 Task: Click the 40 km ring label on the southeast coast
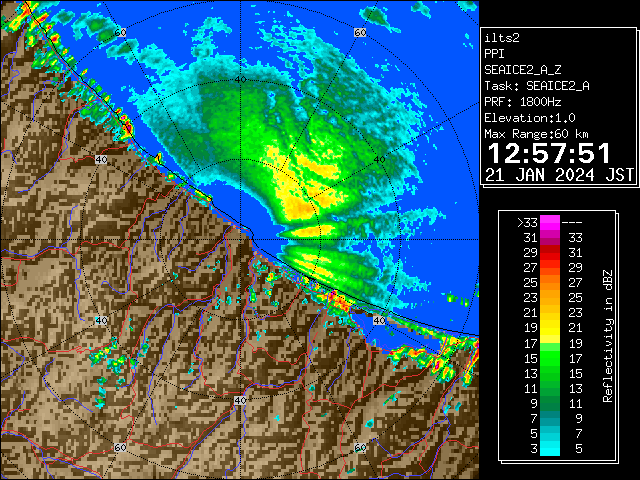coord(379,320)
